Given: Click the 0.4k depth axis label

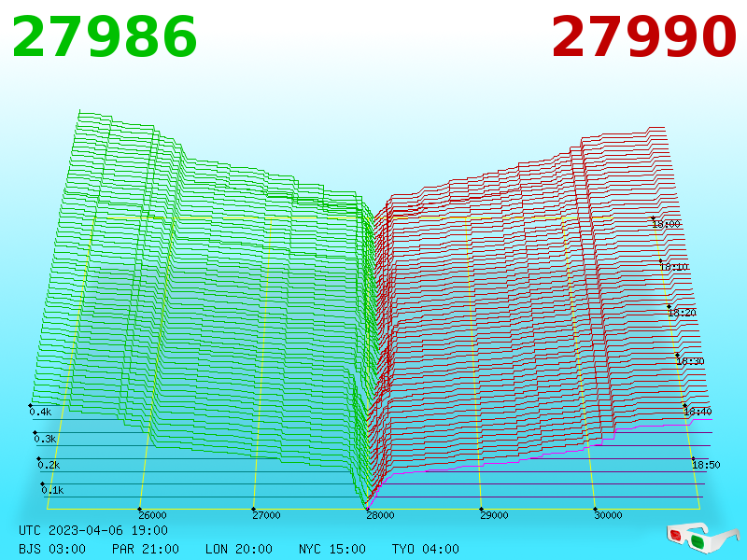Looking at the screenshot, I should point(40,412).
